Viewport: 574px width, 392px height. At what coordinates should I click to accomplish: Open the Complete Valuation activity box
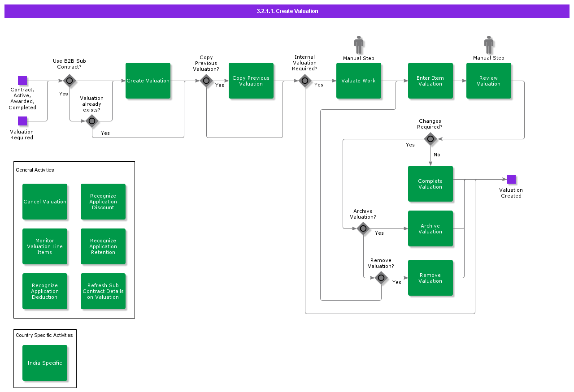(x=430, y=184)
